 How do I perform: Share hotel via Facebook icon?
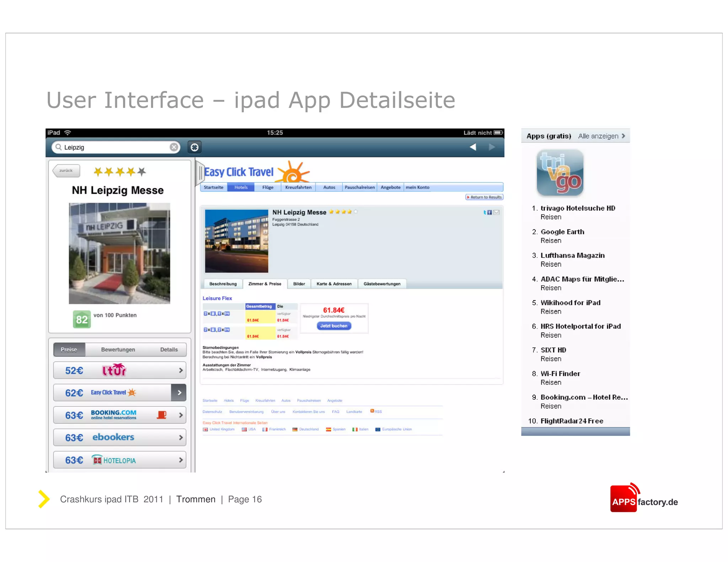[x=489, y=212]
